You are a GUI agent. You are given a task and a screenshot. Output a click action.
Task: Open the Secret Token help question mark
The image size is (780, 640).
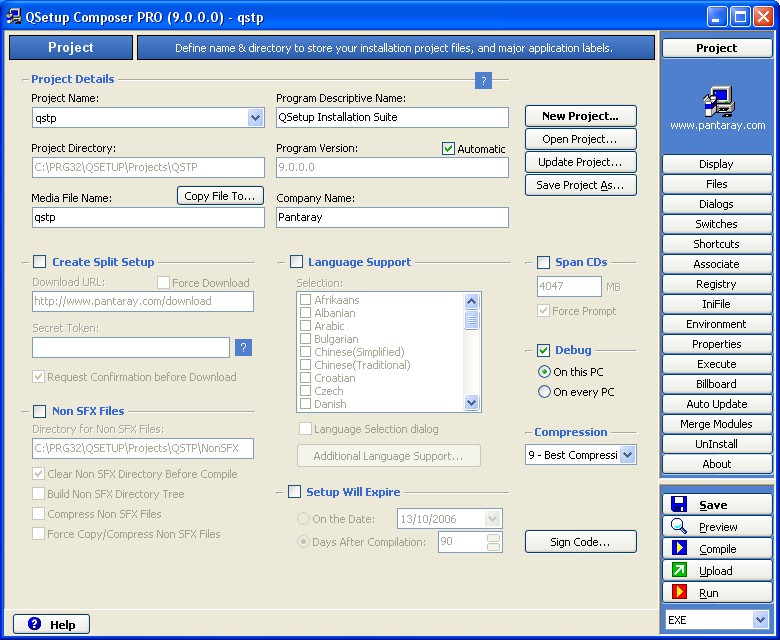pos(243,347)
